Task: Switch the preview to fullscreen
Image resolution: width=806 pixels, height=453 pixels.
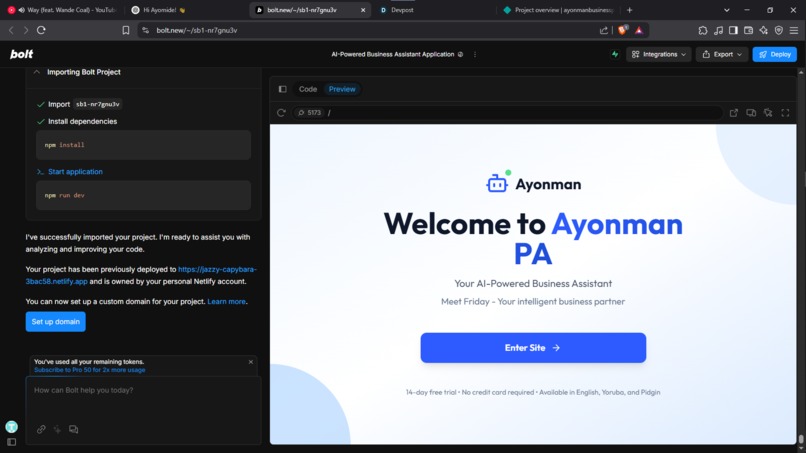Action: [x=785, y=113]
